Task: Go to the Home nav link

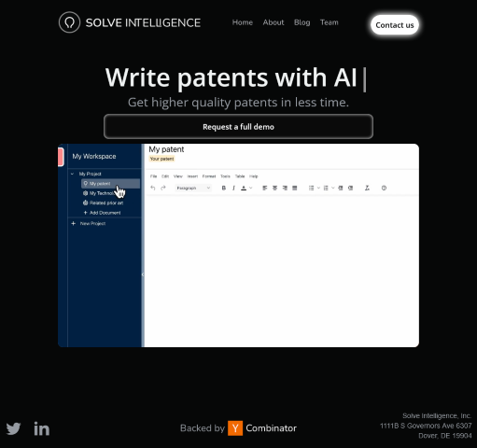Action: (243, 22)
